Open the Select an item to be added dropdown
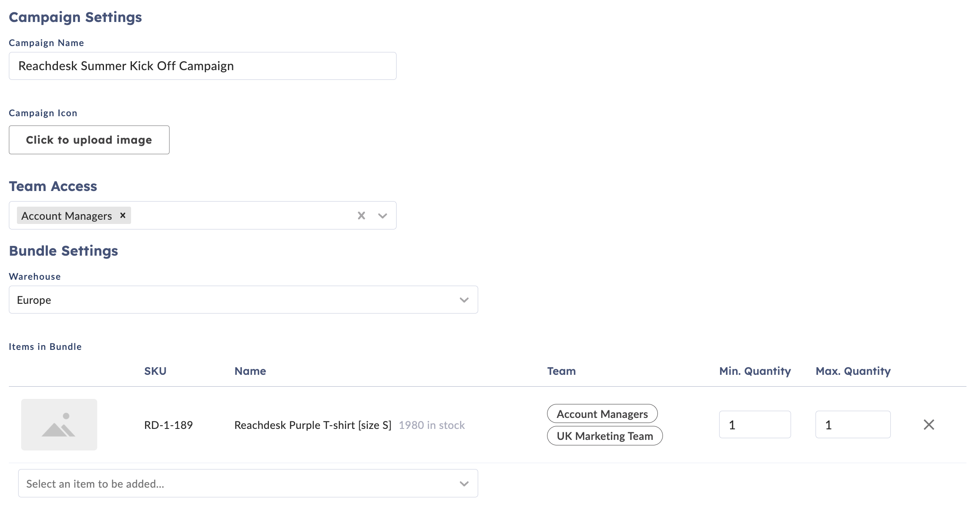This screenshot has width=980, height=513. pos(248,483)
